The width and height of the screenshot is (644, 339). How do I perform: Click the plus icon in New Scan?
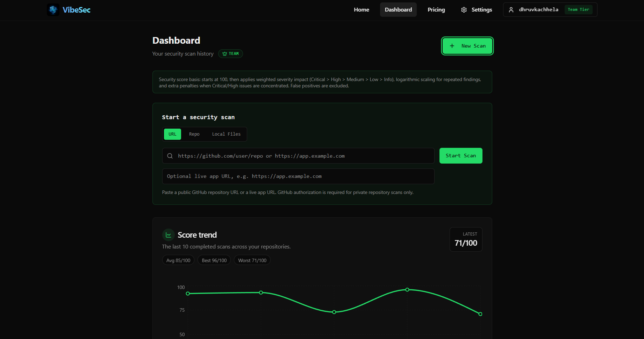point(452,46)
